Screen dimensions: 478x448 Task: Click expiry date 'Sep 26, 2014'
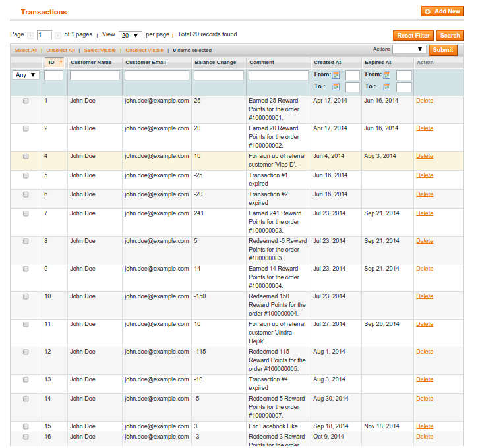point(382,324)
